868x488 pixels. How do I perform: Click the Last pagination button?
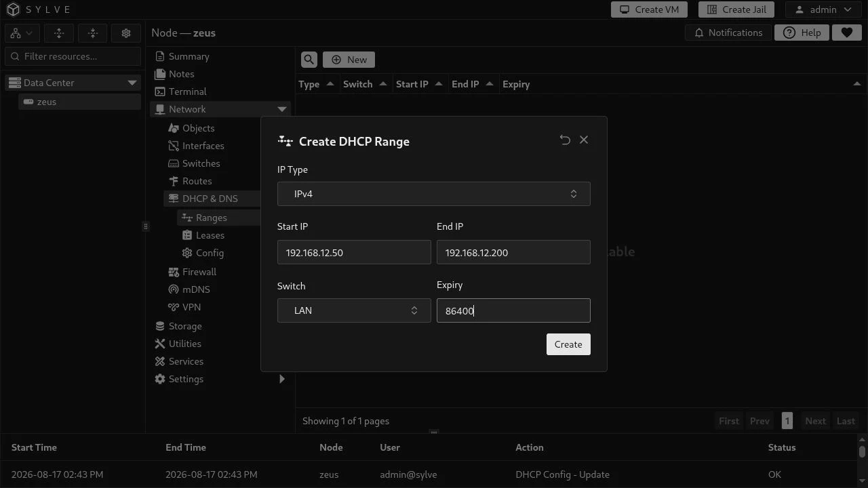click(846, 421)
